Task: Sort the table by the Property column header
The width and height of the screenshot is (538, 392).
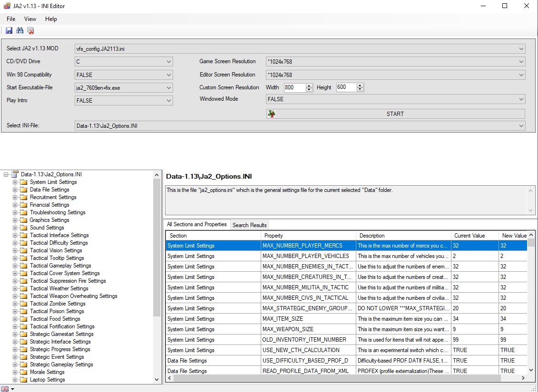Action: point(308,236)
